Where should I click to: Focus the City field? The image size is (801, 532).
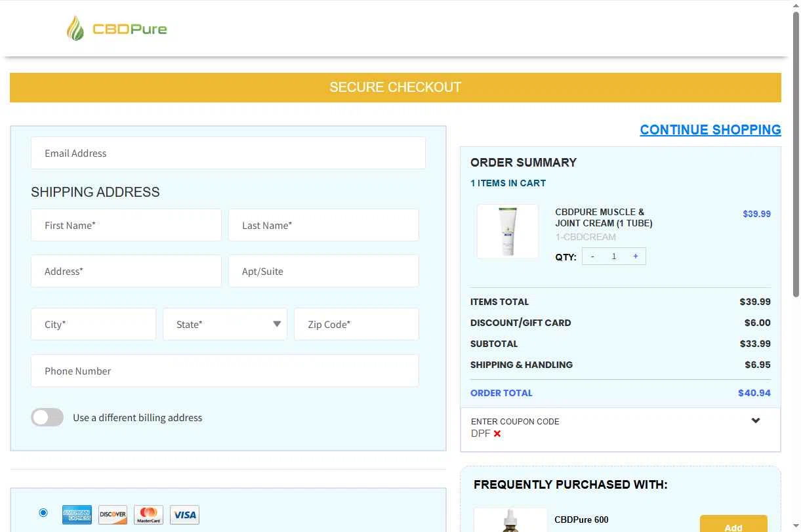point(93,324)
